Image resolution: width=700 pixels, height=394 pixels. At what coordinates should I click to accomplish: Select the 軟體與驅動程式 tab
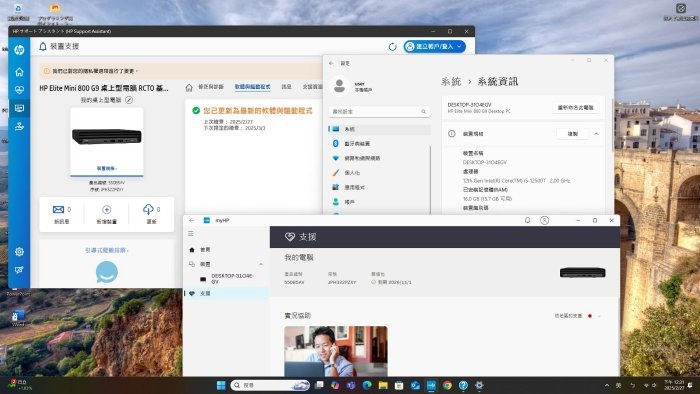[253, 87]
